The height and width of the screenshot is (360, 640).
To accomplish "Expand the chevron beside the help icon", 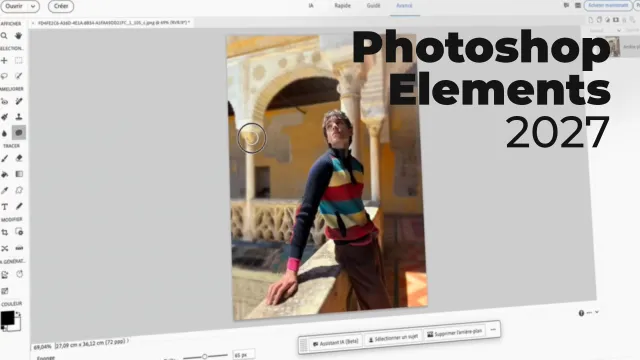I will 597,312.
